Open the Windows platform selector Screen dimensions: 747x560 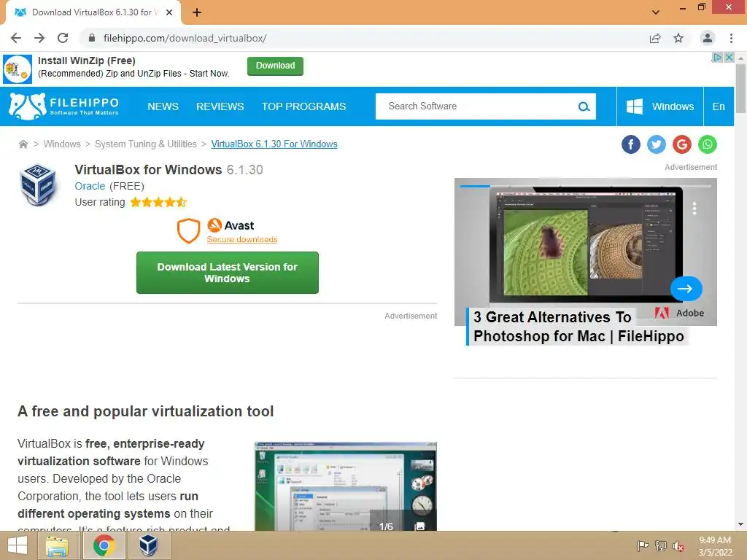[659, 106]
